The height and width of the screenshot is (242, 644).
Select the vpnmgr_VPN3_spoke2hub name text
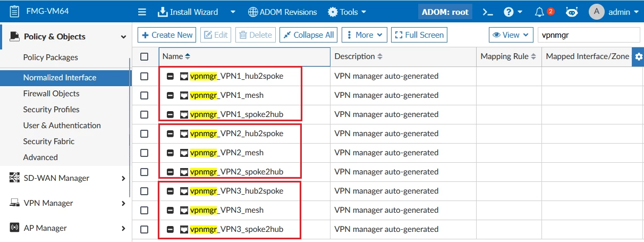236,229
